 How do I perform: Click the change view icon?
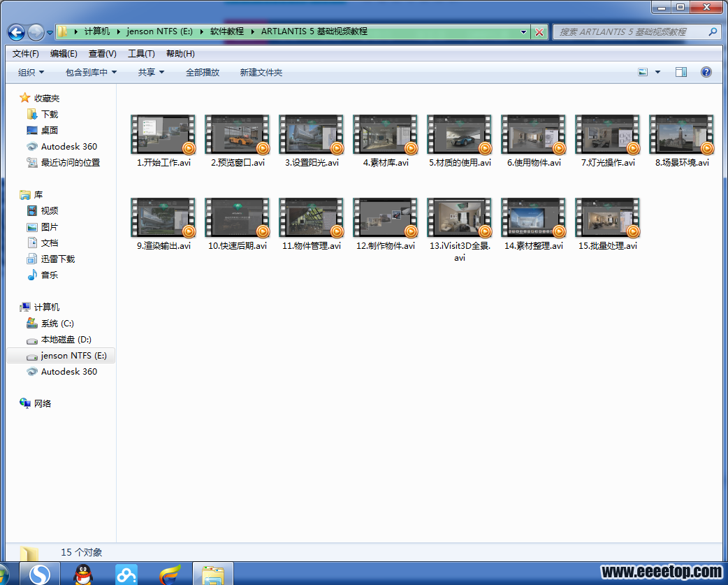[x=643, y=72]
